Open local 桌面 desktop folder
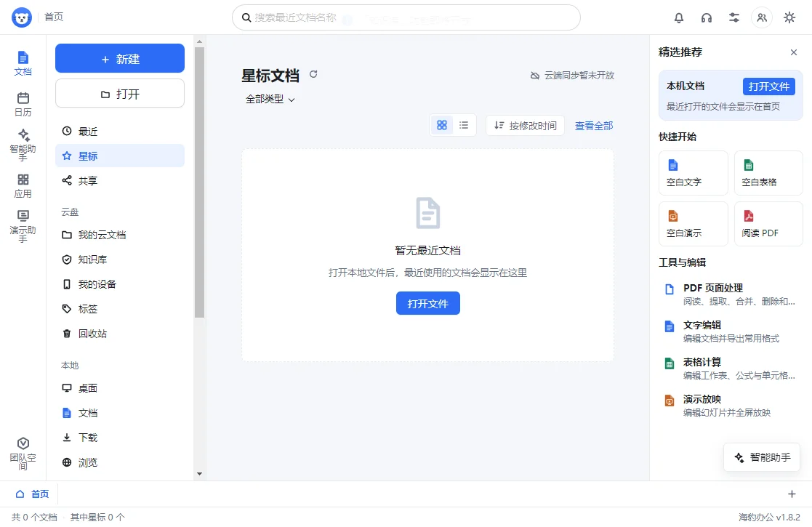The height and width of the screenshot is (527, 812). [120, 388]
